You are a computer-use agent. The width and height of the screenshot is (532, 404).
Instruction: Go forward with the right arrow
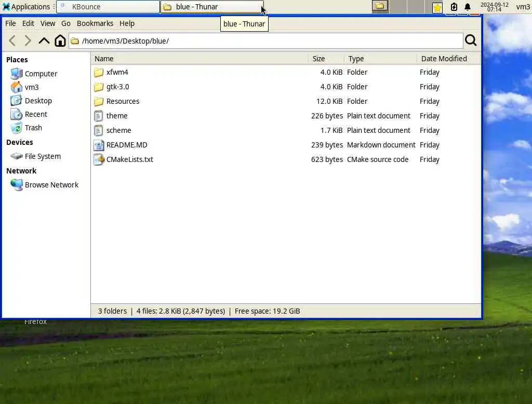[28, 41]
